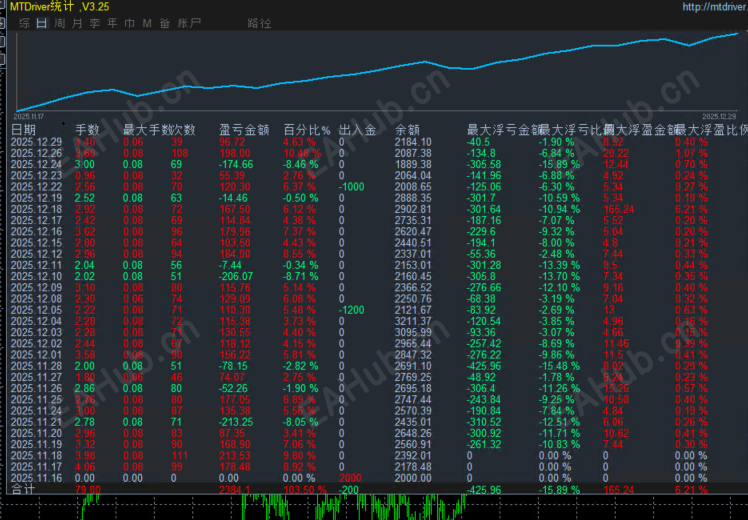The height and width of the screenshot is (520, 748).
Task: Click the profit value 198.00
Action: [235, 153]
